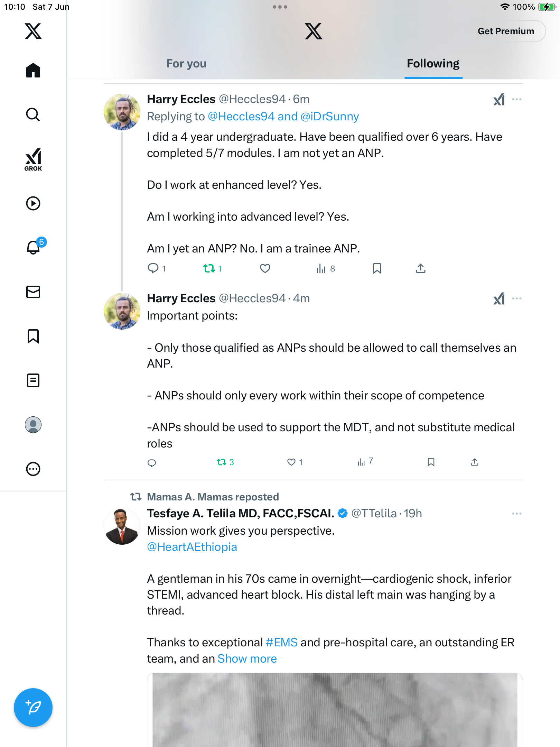Open Notifications bell with 6 badge
Screen dimensions: 560x747
(x=35, y=247)
